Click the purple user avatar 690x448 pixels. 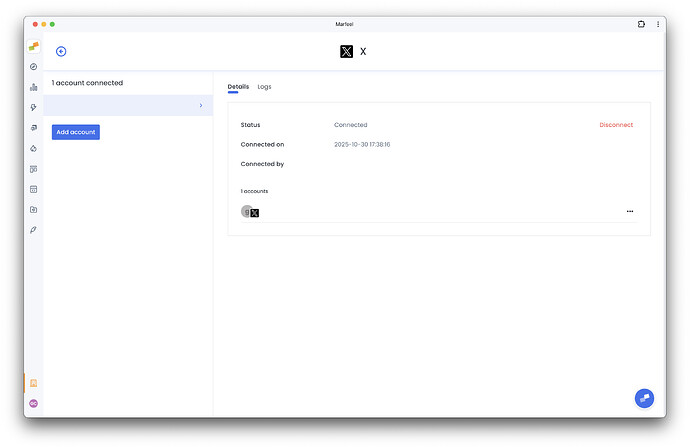[33, 403]
